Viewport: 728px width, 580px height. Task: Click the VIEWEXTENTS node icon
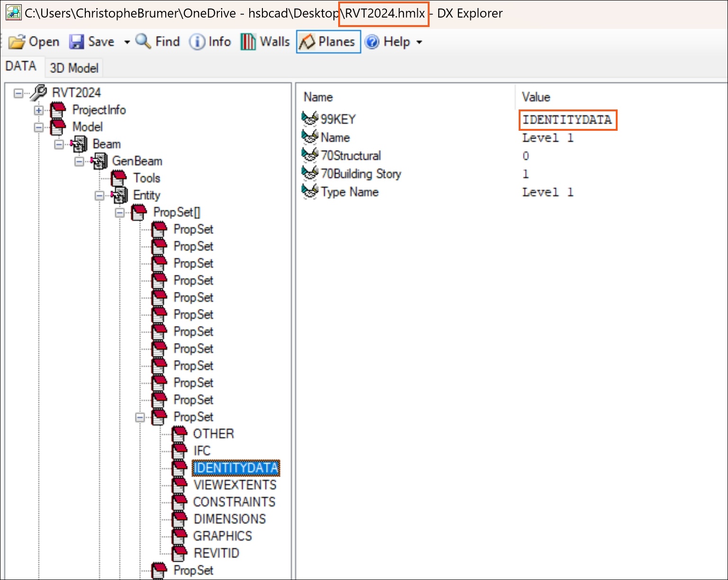click(180, 485)
